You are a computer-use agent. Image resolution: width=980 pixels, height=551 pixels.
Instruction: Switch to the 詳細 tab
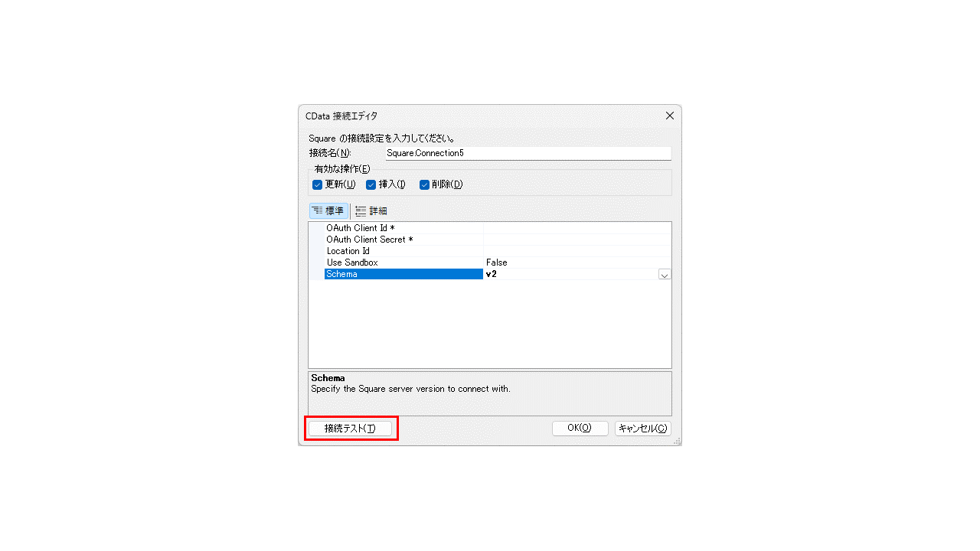371,210
